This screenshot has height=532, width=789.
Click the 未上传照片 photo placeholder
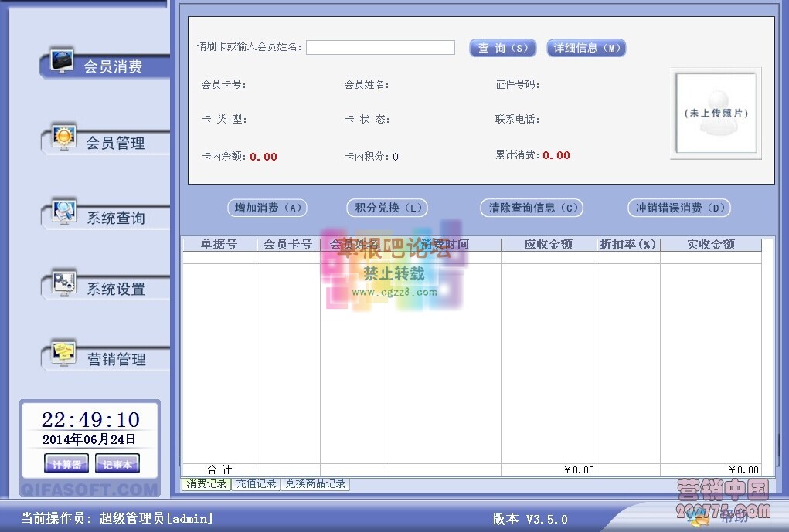tap(716, 114)
